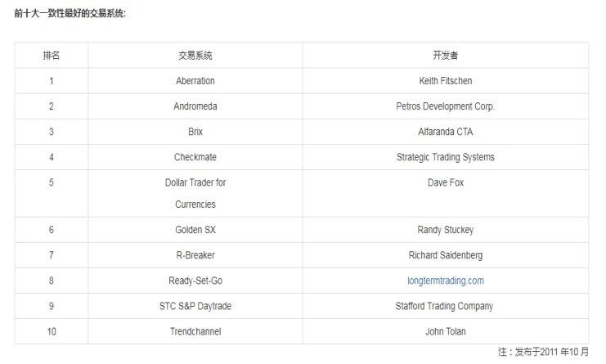Select Petros Development Corp. cell

pos(445,106)
